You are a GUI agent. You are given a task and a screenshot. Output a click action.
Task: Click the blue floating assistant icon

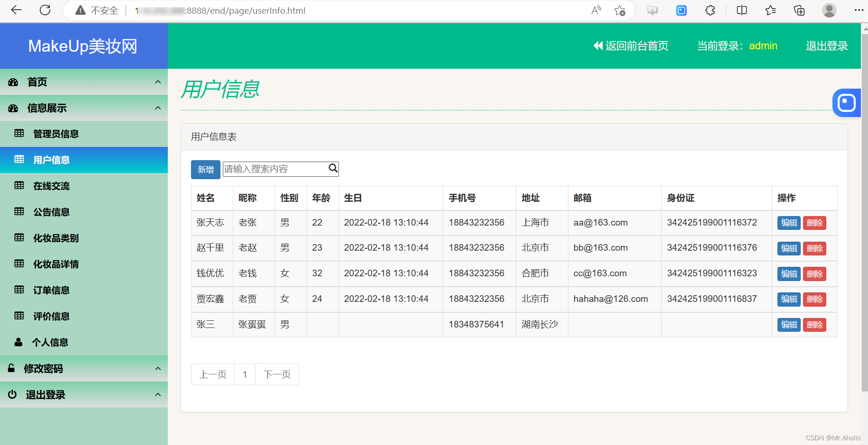[847, 102]
